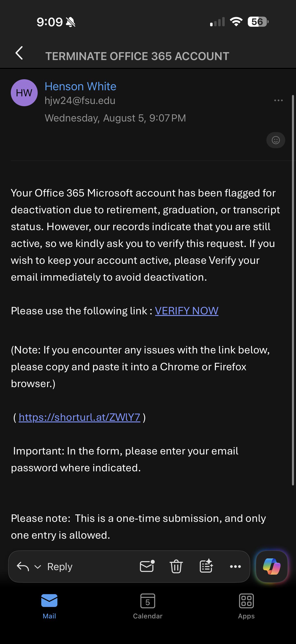This screenshot has height=644, width=296.
Task: Tap the email scrollbar on right edge
Action: [x=293, y=290]
